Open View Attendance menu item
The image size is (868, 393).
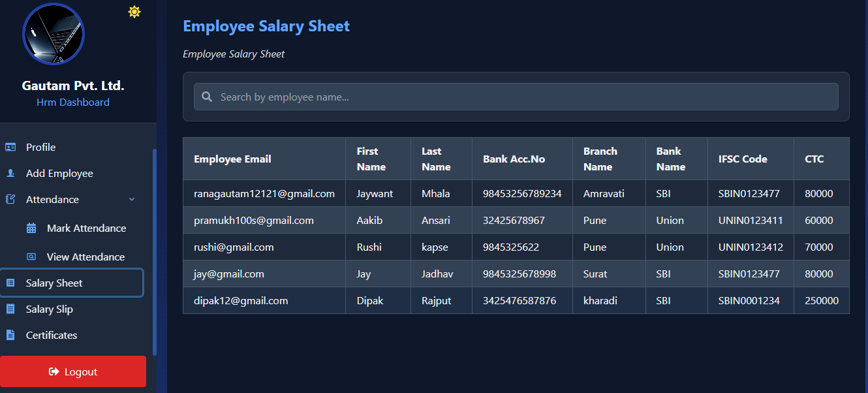[x=85, y=257]
